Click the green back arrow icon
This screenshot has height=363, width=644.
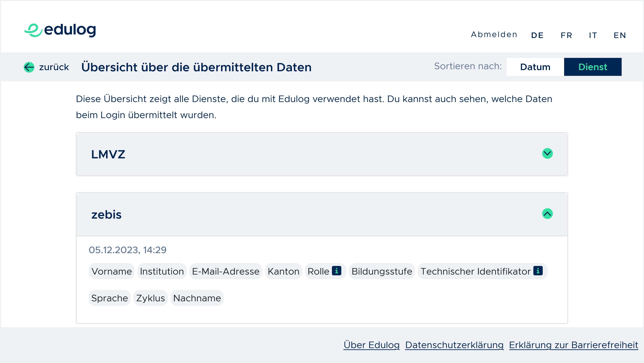click(29, 67)
